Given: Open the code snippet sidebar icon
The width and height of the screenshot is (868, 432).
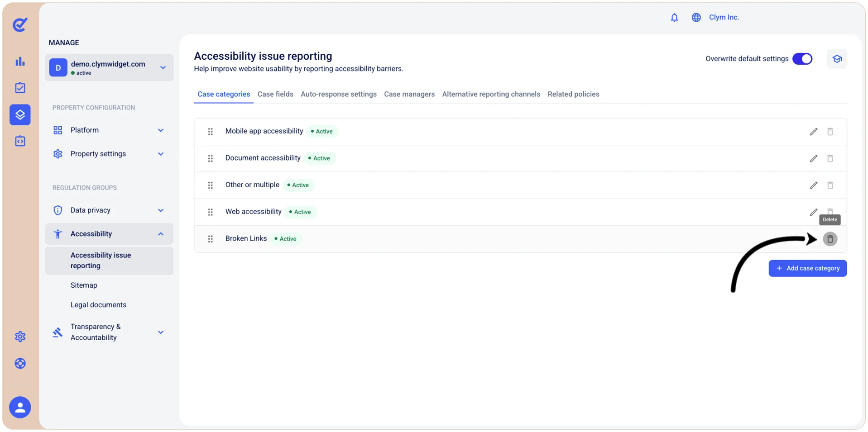Looking at the screenshot, I should tap(20, 141).
